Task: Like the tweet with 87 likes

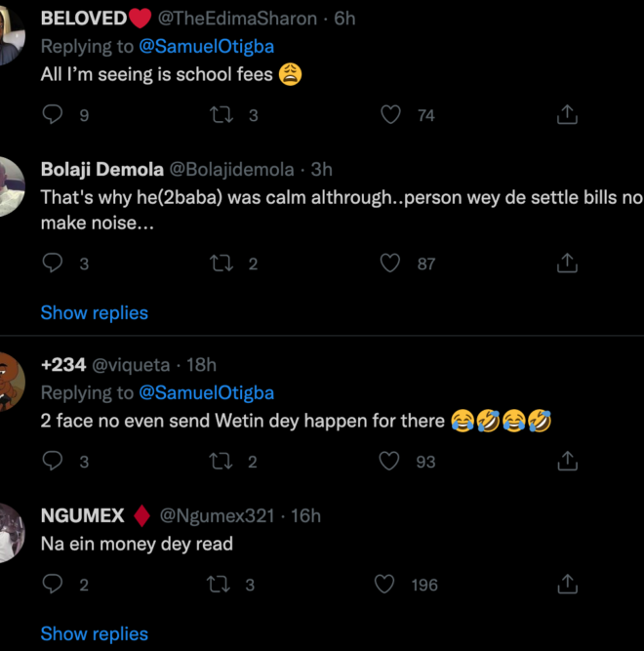Action: click(x=390, y=264)
